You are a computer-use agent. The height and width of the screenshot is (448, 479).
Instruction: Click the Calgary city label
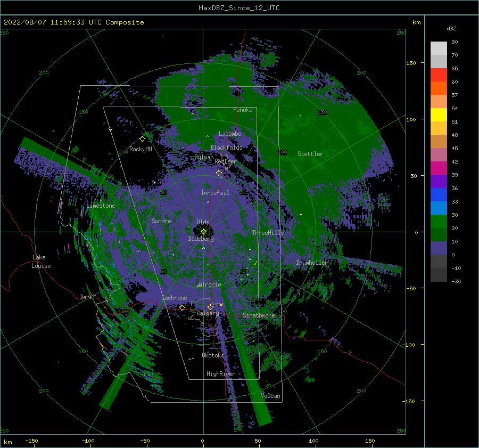pos(208,313)
